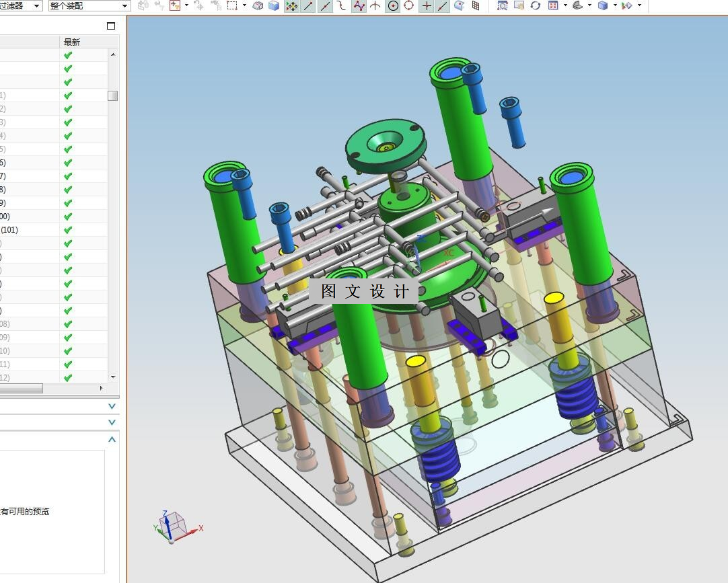The width and height of the screenshot is (728, 583).
Task: Click the blue solid cube toolbar icon
Action: tap(274, 5)
